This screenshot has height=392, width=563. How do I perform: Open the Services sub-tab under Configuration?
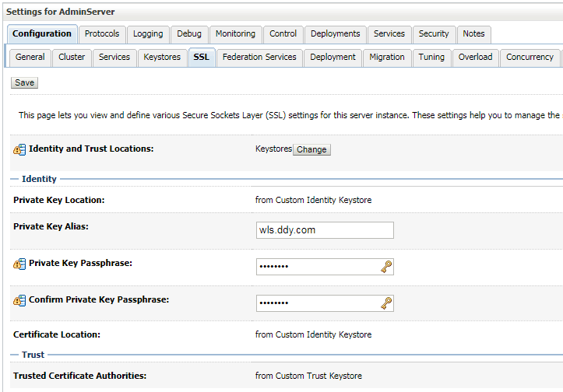[114, 58]
